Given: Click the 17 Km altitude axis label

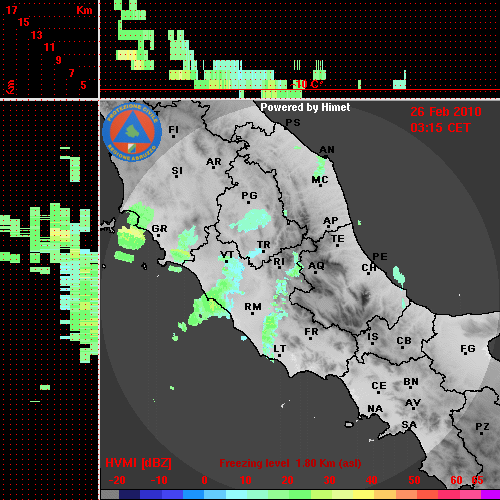Looking at the screenshot, I should click(11, 10).
